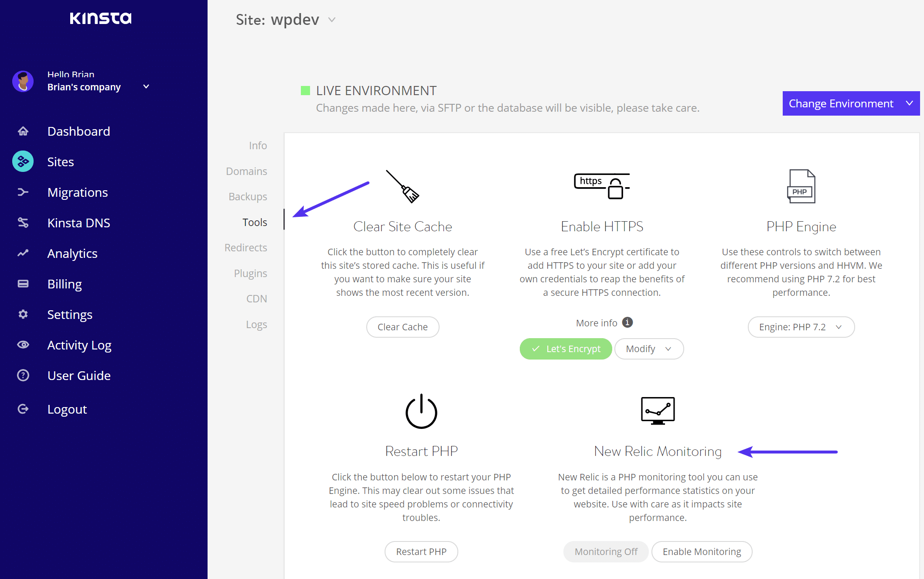
Task: Click the New Relic Monitoring heading
Action: coord(658,451)
